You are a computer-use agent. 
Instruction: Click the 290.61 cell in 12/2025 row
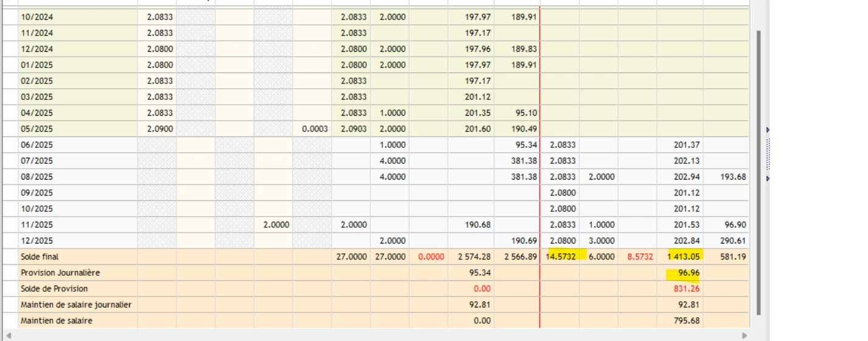click(726, 241)
